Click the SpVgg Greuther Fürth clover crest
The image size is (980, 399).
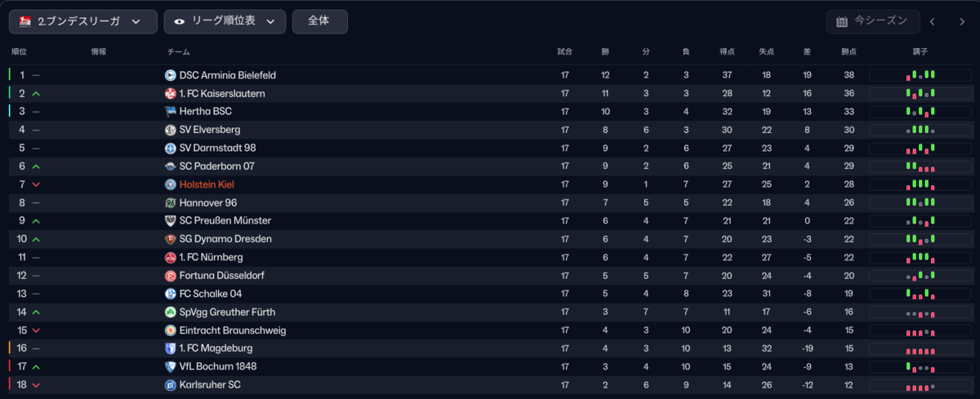point(171,312)
